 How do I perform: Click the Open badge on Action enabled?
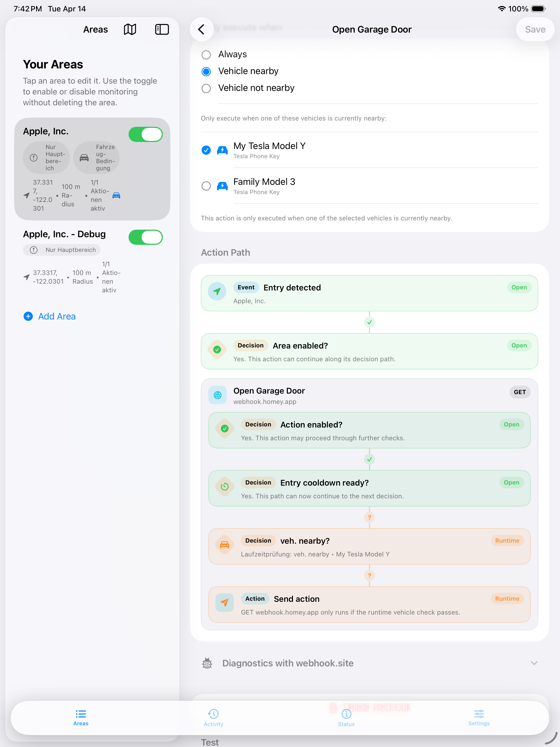512,425
